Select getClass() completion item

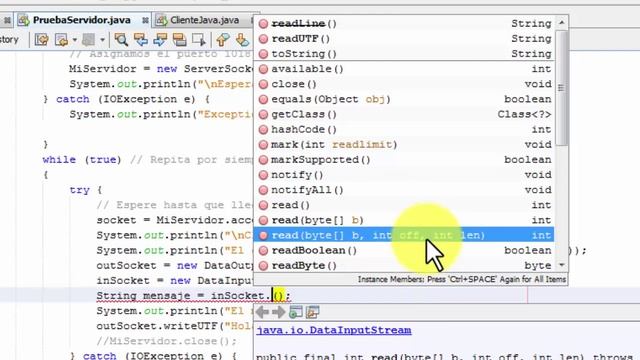(404, 114)
